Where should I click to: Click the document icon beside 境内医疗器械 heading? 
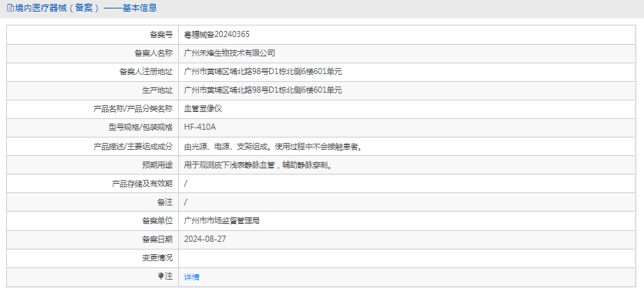[10, 8]
